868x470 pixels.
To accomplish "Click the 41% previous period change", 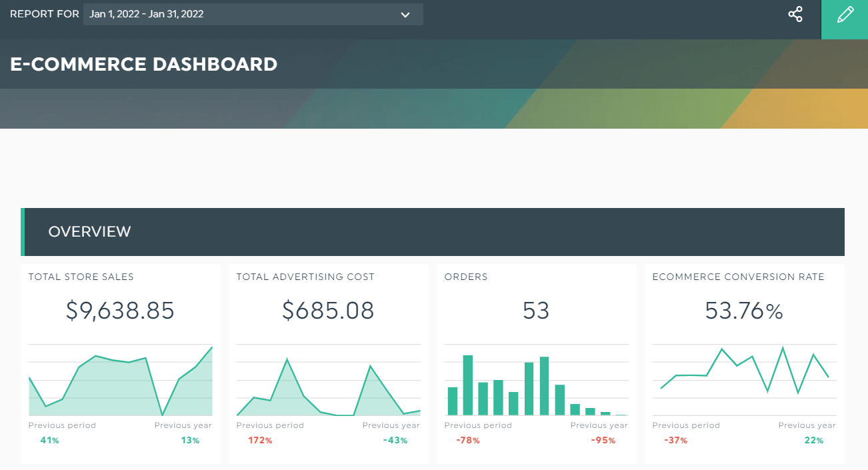I will coord(49,440).
